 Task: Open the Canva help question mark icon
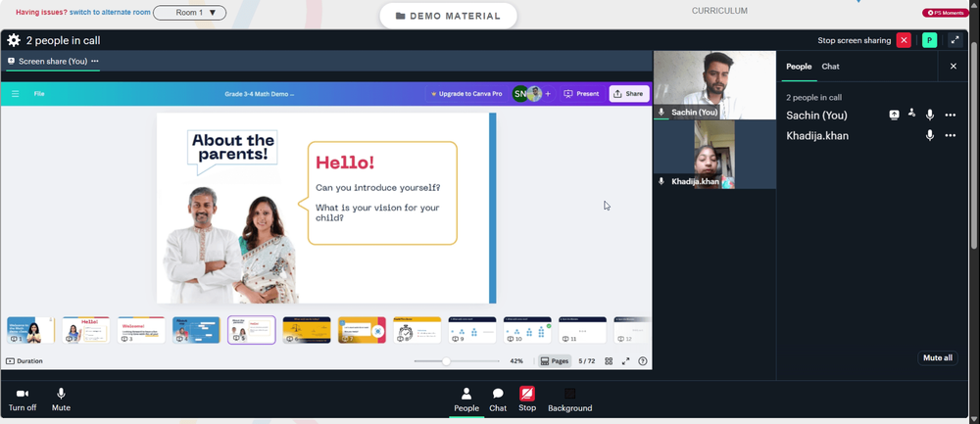point(643,361)
